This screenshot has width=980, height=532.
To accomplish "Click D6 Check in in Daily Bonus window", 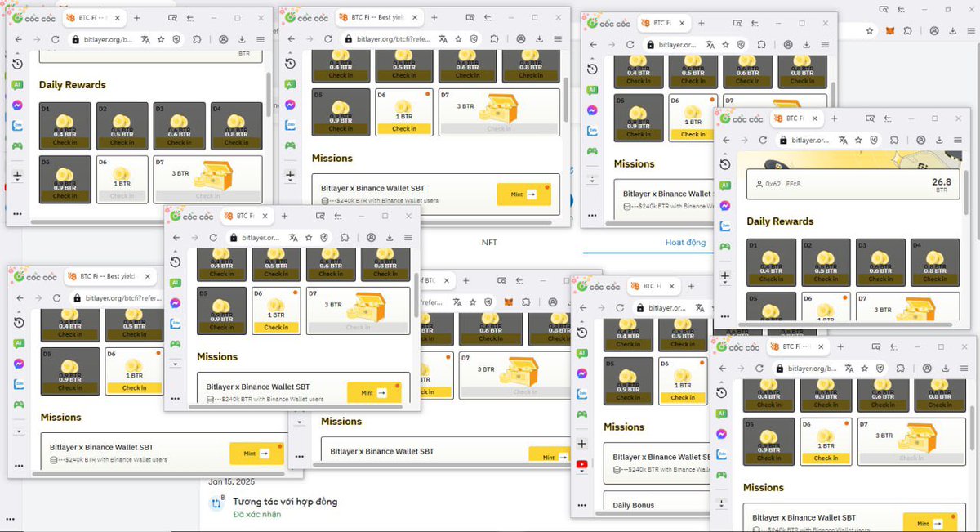I will [683, 397].
